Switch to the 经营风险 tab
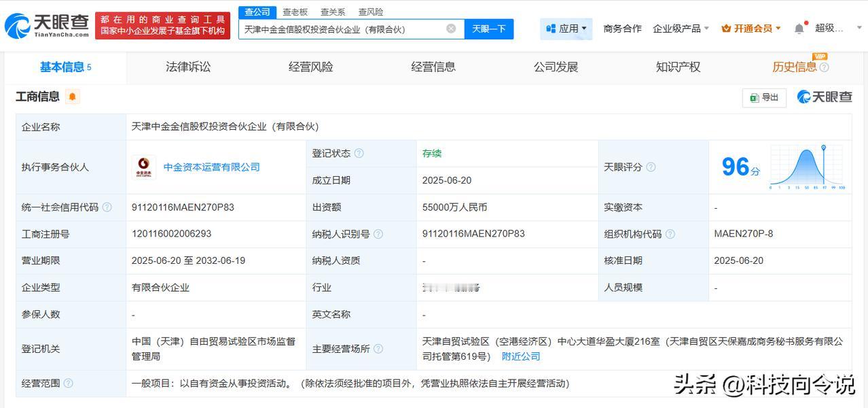 coord(310,67)
